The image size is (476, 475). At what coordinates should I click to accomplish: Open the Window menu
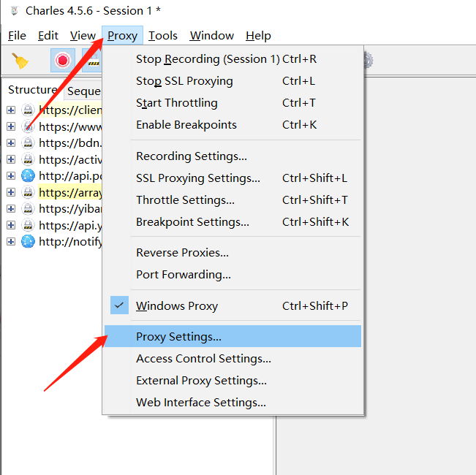[212, 36]
